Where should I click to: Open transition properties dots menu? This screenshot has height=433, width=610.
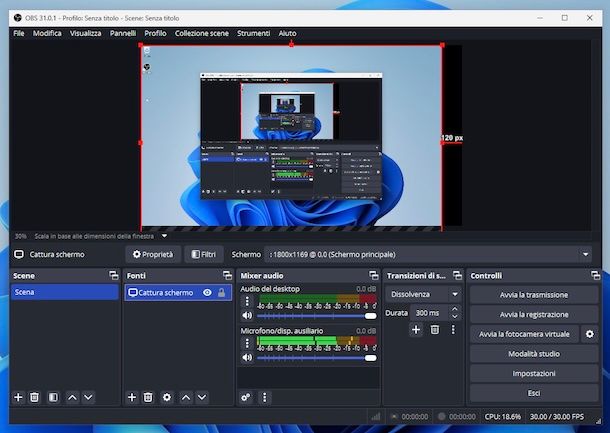pyautogui.click(x=453, y=330)
